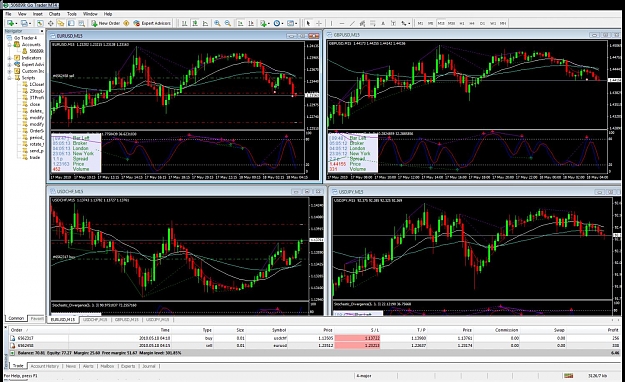Open the File menu
The image size is (625, 382).
coord(8,14)
